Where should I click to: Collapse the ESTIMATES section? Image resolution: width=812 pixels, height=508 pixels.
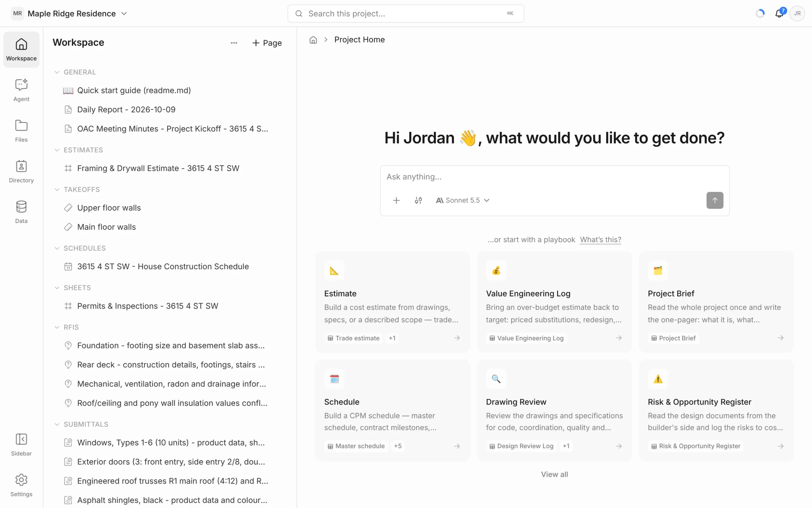pyautogui.click(x=57, y=150)
